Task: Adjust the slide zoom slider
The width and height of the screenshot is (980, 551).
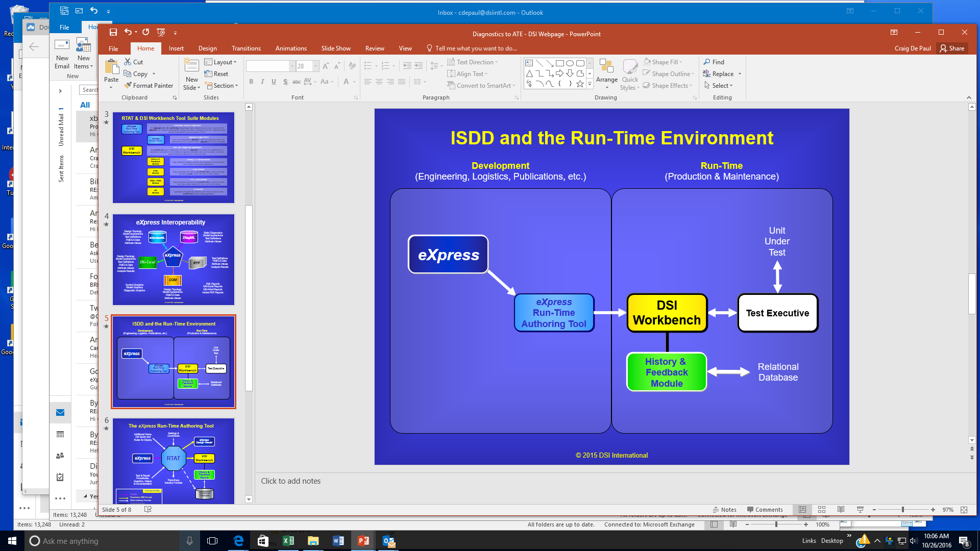Action: click(x=902, y=510)
